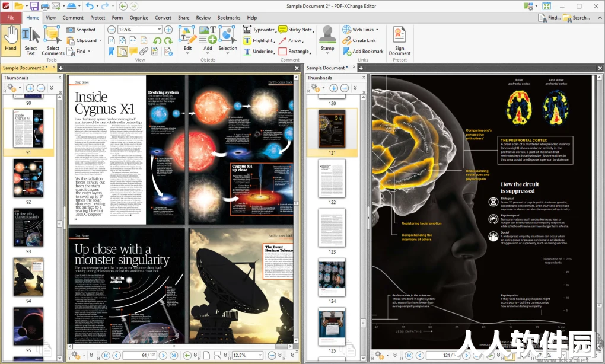
Task: Reduce thumbnails in left Thumbnails pane
Action: 40,88
